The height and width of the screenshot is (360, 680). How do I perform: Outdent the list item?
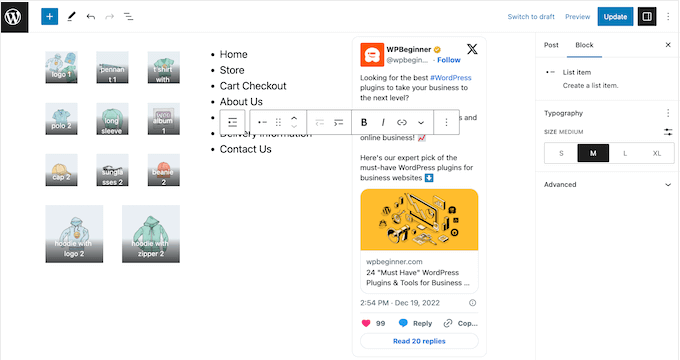320,122
